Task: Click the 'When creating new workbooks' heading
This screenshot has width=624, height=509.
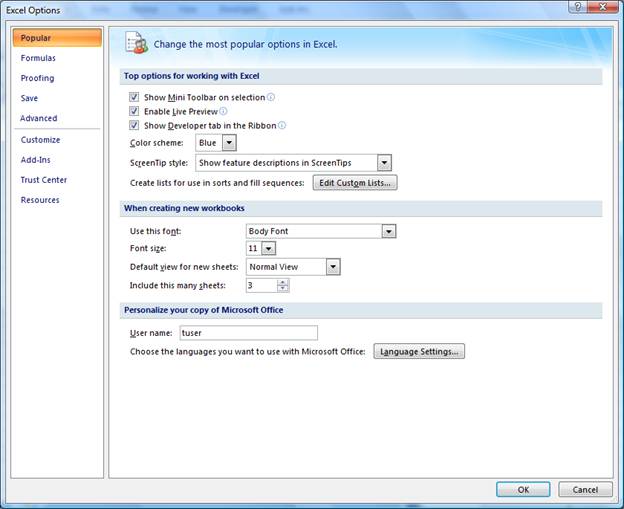Action: click(184, 208)
